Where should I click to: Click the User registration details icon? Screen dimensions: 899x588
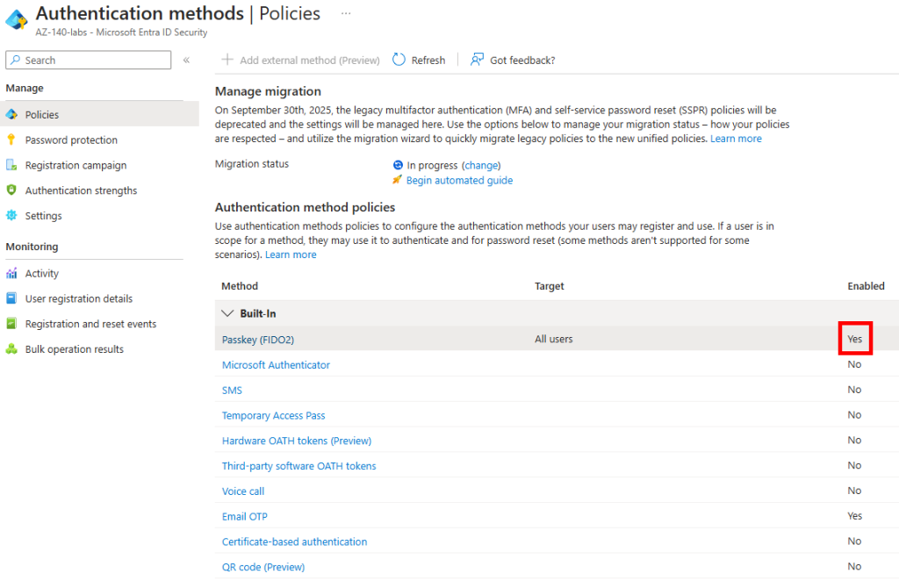(11, 298)
